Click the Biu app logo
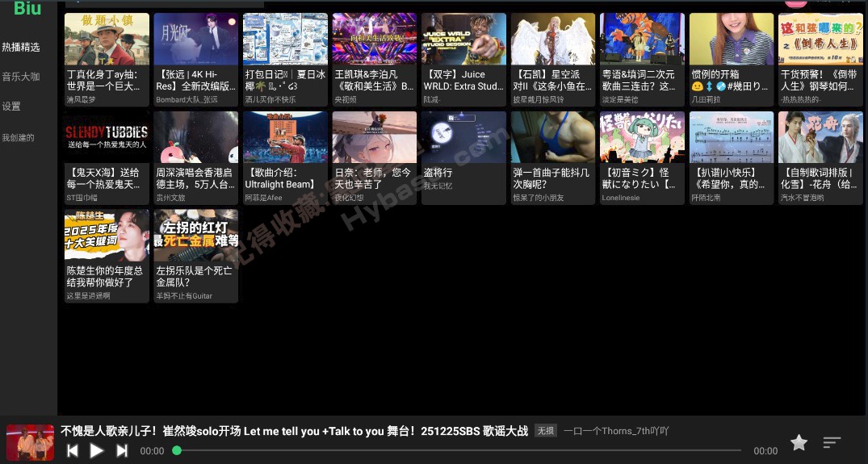This screenshot has height=464, width=868. [27, 8]
